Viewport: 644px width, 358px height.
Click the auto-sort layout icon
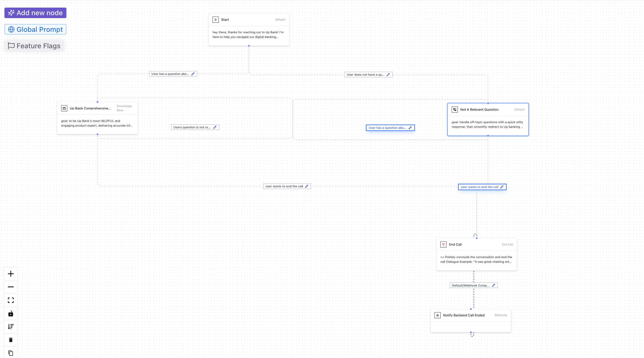[x=11, y=326]
